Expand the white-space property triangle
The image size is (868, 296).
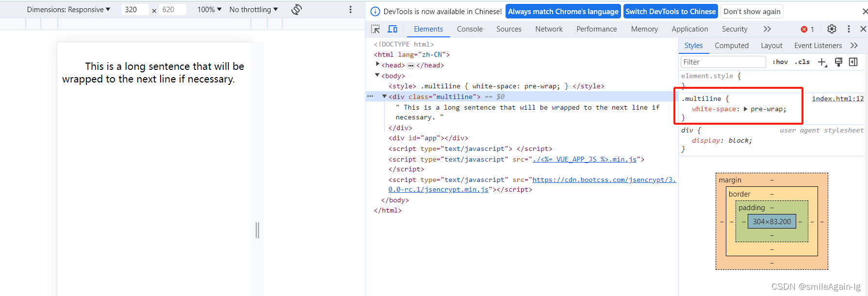746,109
